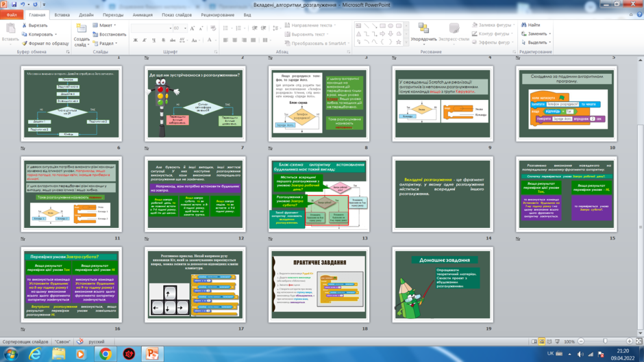Click the Create Slide (Создать слайд) icon
Image resolution: width=644 pixels, height=362 pixels.
[x=82, y=28]
